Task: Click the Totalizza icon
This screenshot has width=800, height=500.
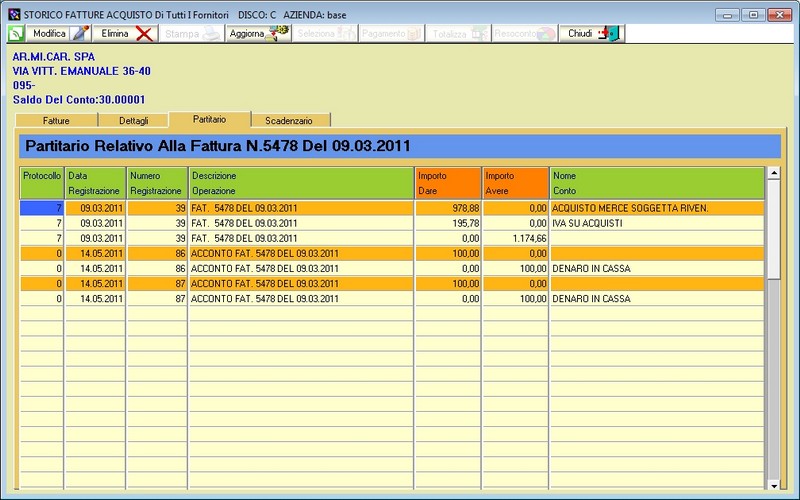Action: pyautogui.click(x=480, y=34)
